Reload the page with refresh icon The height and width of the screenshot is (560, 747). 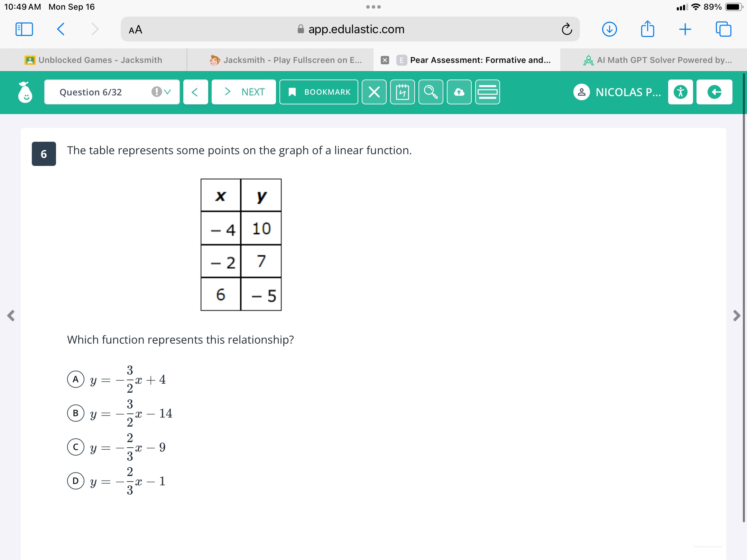coord(567,29)
